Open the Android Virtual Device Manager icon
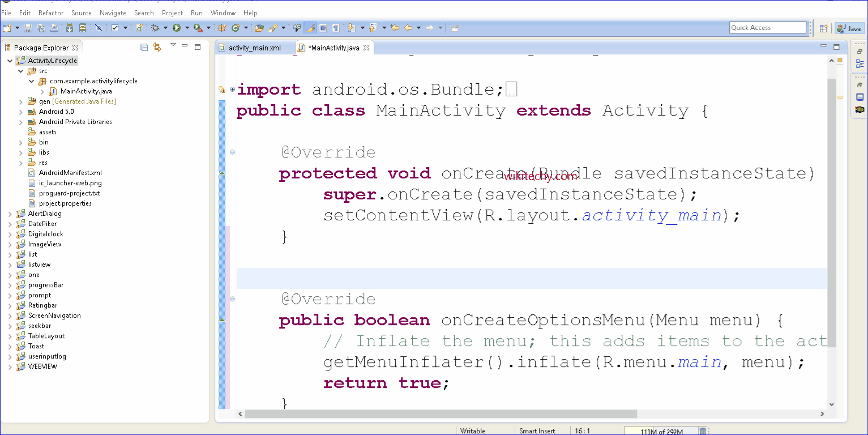The image size is (868, 435). pyautogui.click(x=83, y=27)
